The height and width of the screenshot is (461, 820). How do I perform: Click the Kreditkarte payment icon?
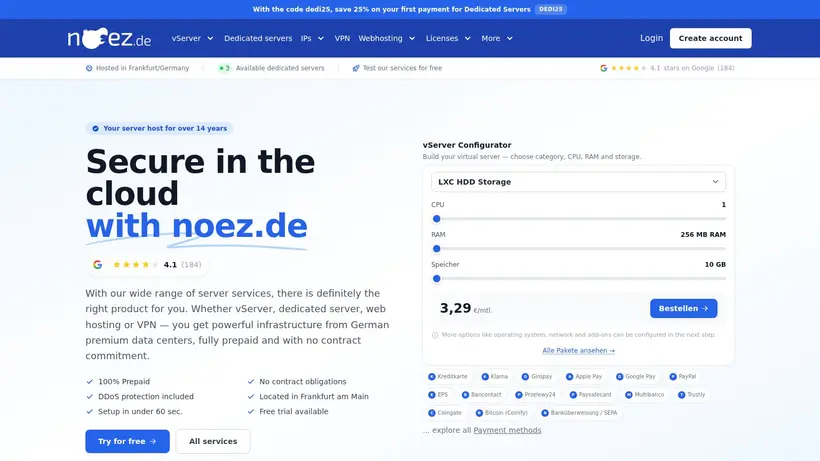pyautogui.click(x=432, y=376)
